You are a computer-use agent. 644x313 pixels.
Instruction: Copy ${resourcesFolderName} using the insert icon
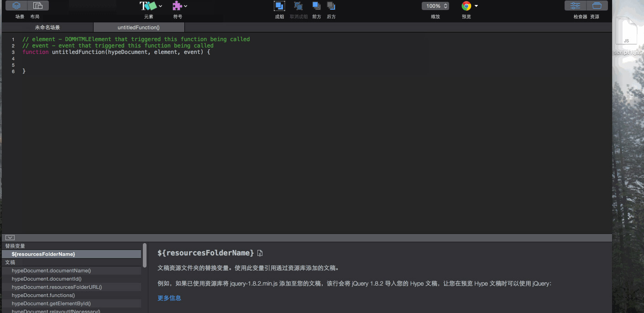pyautogui.click(x=260, y=253)
